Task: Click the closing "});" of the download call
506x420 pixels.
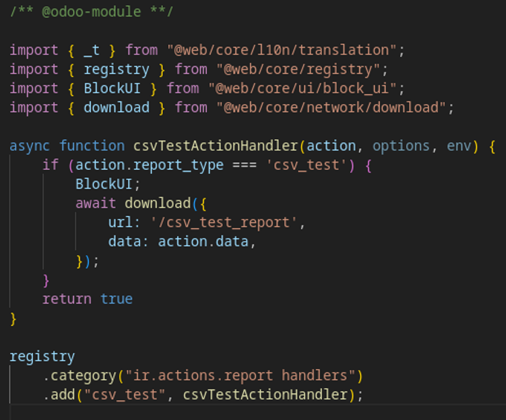Action: 87,261
